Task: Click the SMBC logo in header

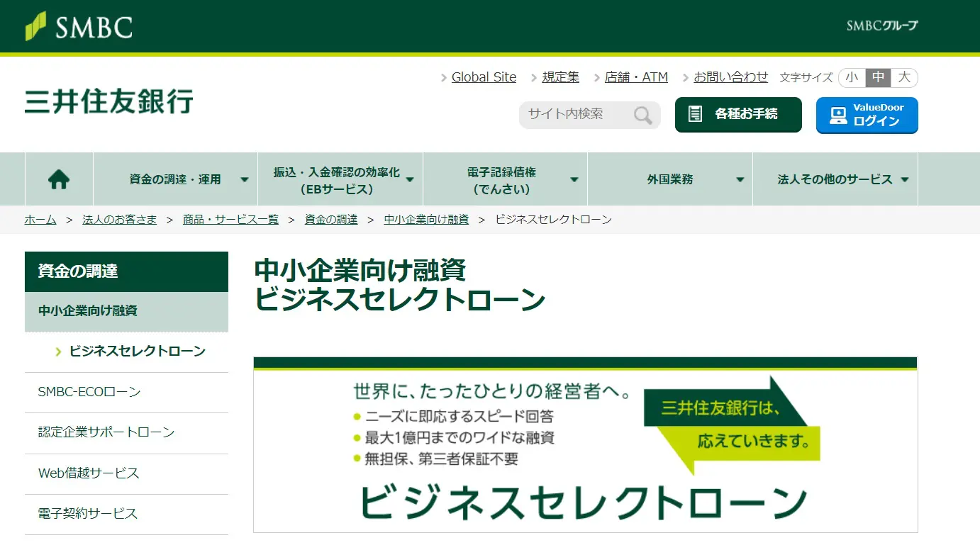Action: coord(79,27)
